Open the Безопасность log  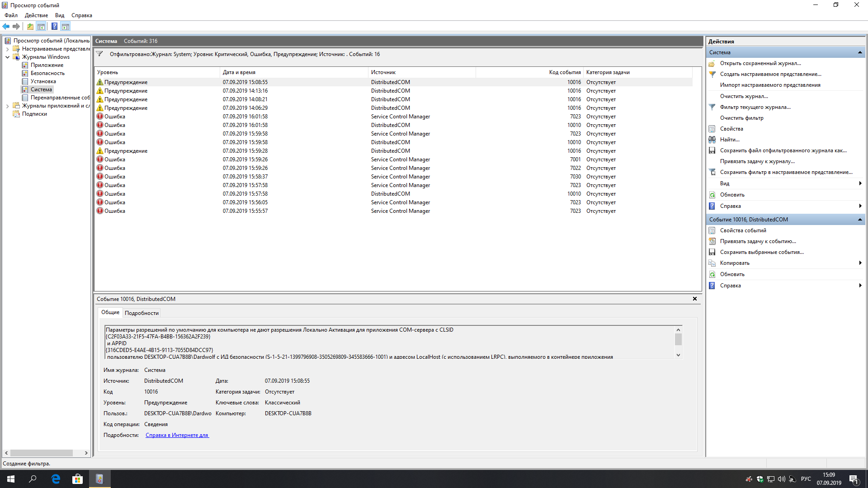pos(47,73)
